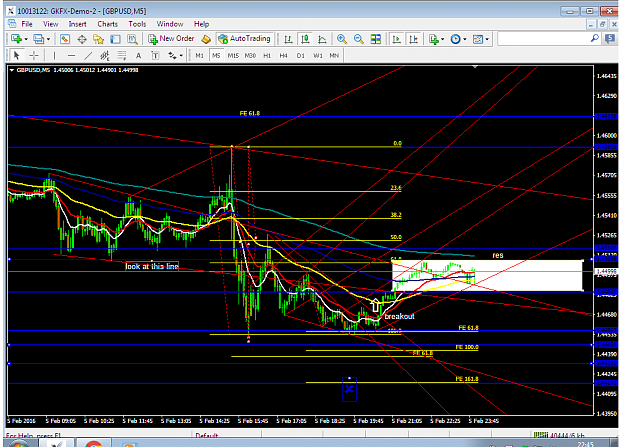This screenshot has height=447, width=625.
Task: Expand the Profiles dropdown arrow
Action: (x=48, y=39)
